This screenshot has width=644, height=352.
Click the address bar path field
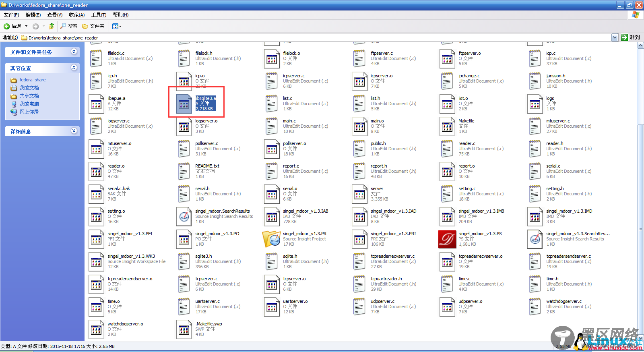tap(316, 37)
